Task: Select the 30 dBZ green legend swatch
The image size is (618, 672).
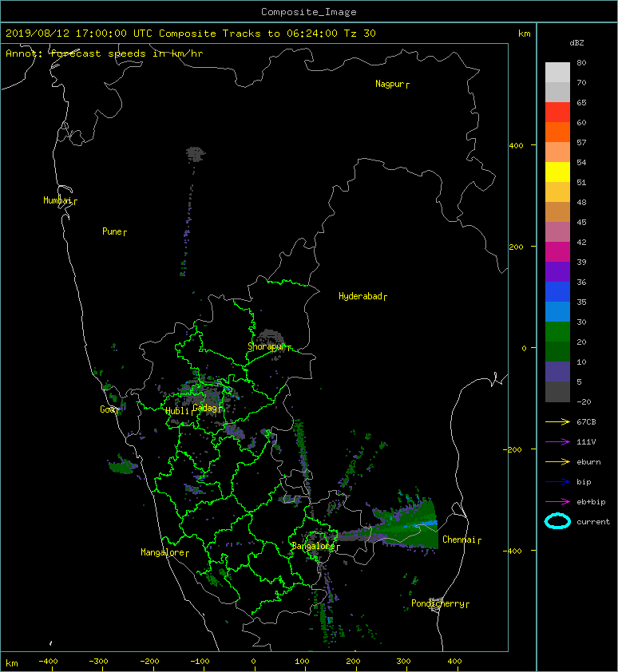Action: coord(557,332)
